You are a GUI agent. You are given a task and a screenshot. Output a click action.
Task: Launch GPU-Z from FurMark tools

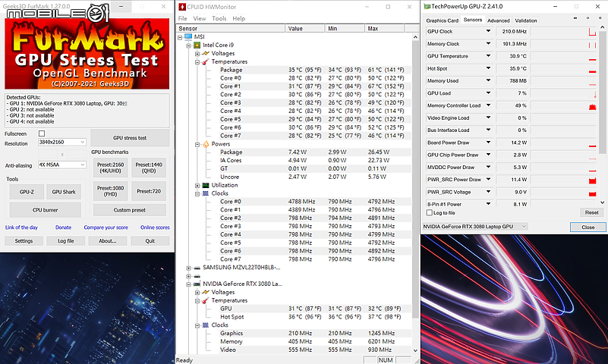27,192
